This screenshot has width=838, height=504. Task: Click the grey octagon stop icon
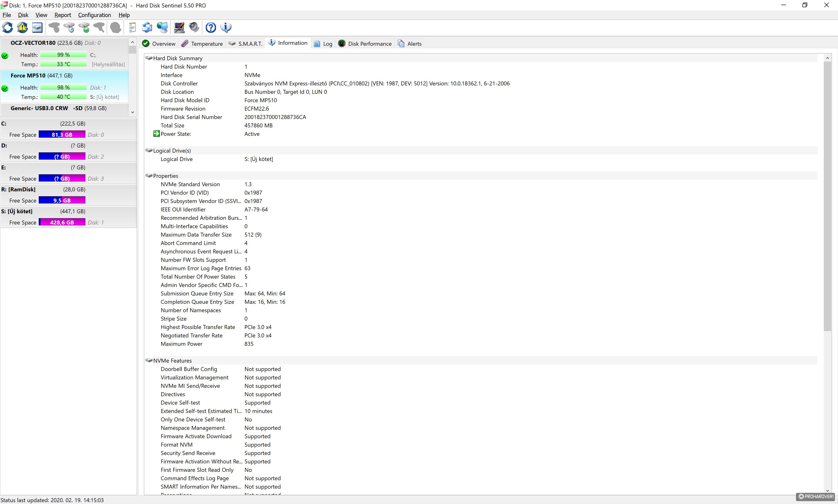[x=115, y=28]
